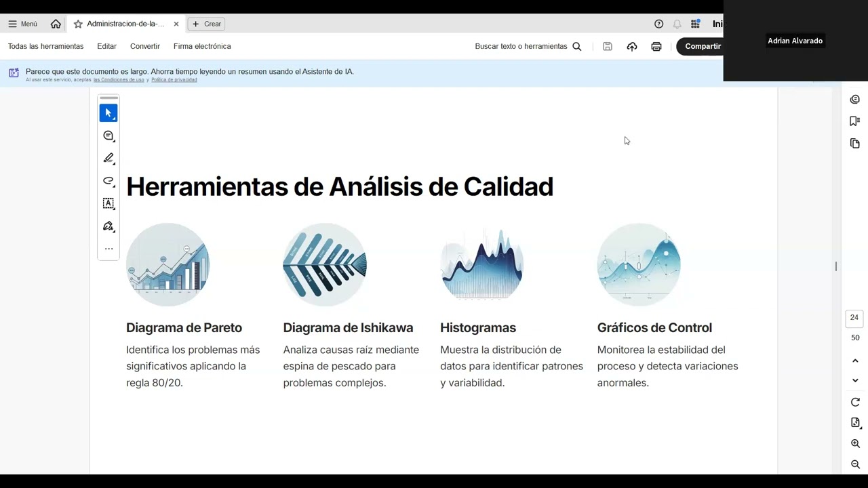This screenshot has width=868, height=488.
Task: Click the Gráficos de Control heading
Action: (654, 327)
